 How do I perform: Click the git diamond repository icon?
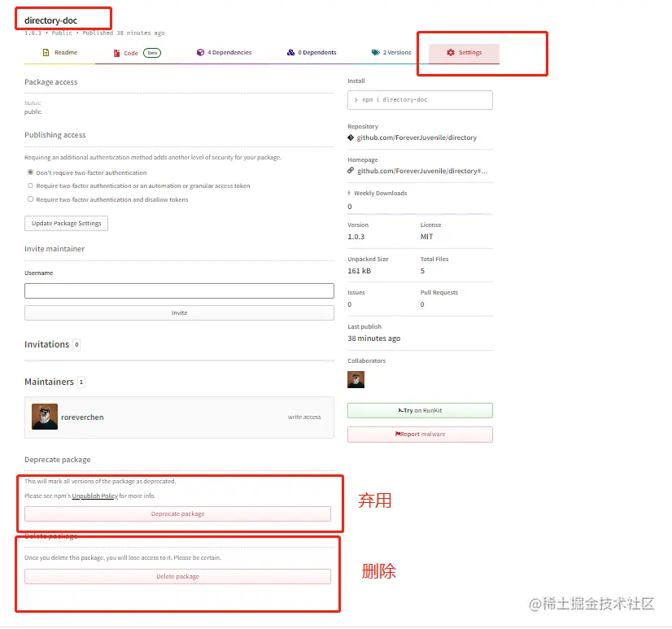tap(351, 138)
